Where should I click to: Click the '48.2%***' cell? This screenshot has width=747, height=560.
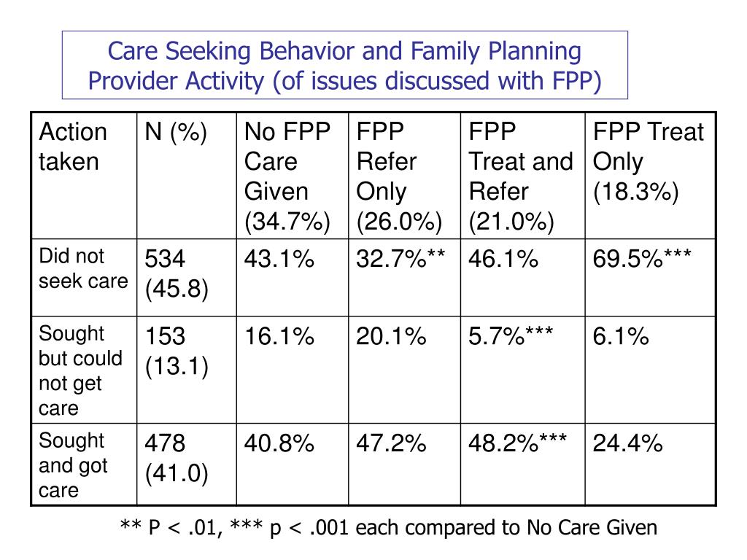517,444
